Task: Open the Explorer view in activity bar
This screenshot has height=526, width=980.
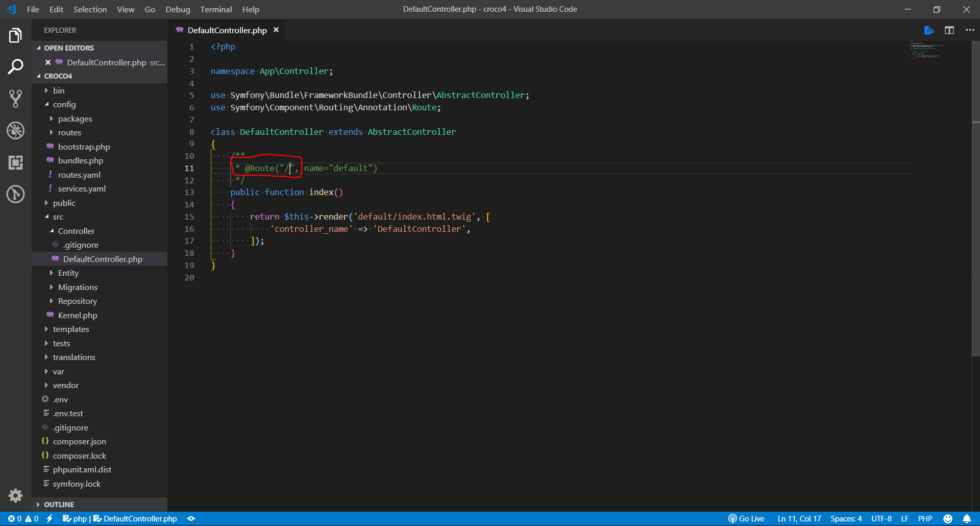Action: click(x=15, y=36)
